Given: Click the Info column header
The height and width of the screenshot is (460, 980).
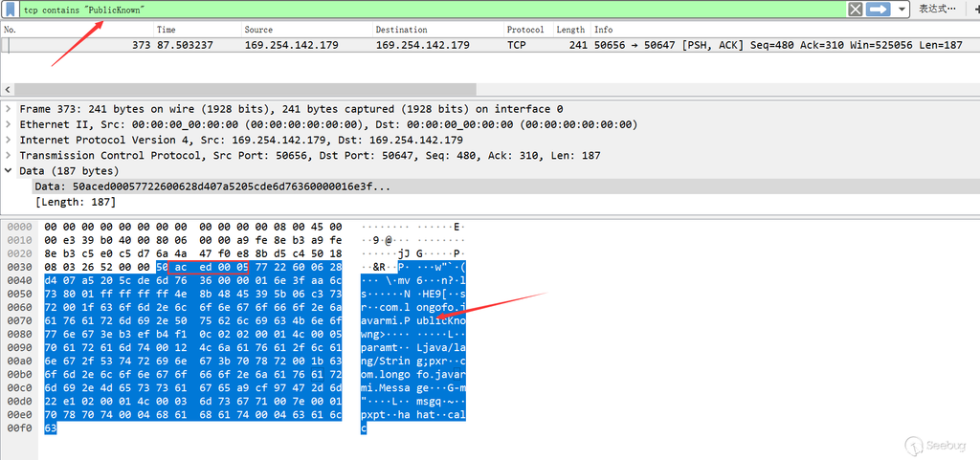Looking at the screenshot, I should (603, 30).
